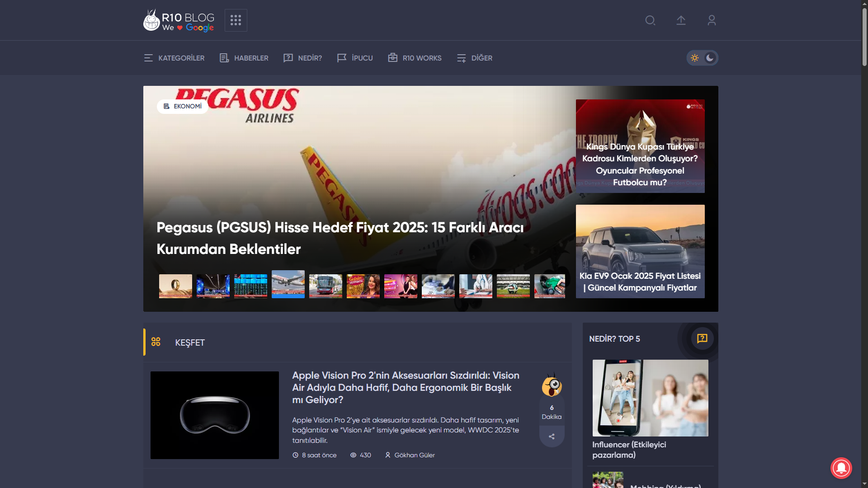Click the '6 Dakika' reading time
Image resolution: width=868 pixels, height=488 pixels.
tap(552, 412)
